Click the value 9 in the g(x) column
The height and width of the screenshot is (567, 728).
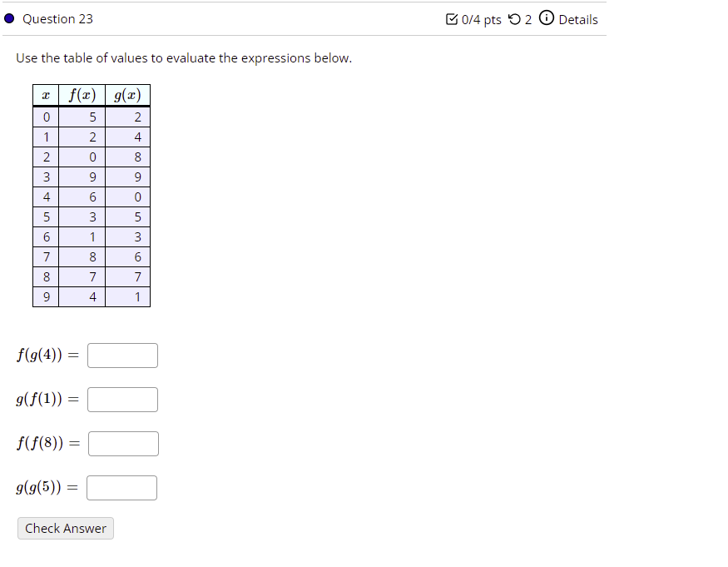point(137,177)
